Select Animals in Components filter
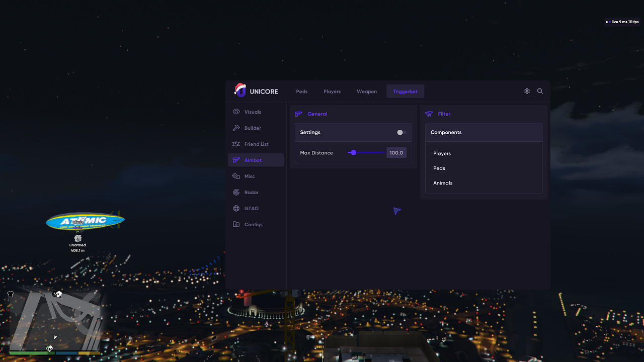 coord(443,183)
